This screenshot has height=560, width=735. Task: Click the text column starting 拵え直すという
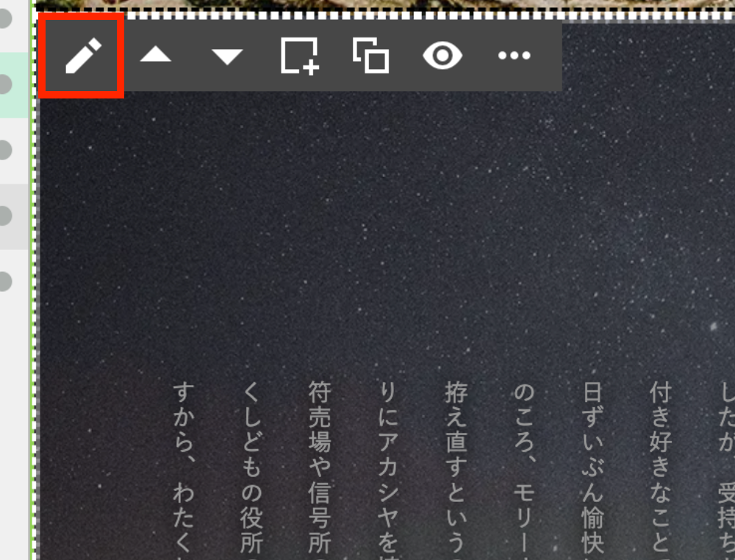[x=456, y=469]
